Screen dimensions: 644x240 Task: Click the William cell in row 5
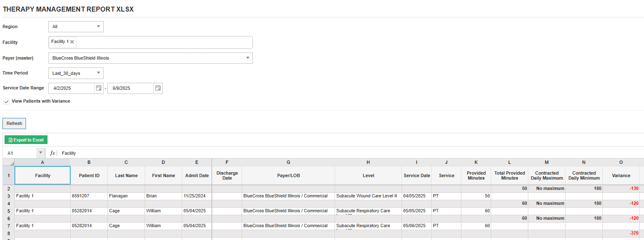163,211
